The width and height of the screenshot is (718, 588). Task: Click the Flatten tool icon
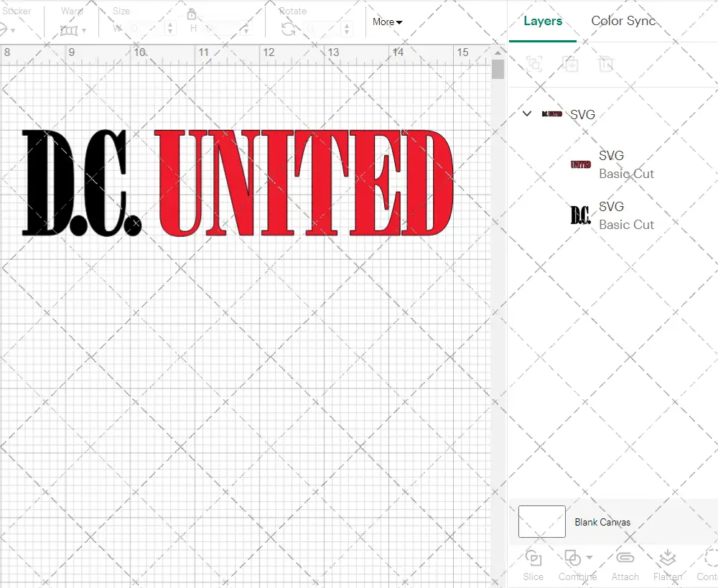[668, 557]
